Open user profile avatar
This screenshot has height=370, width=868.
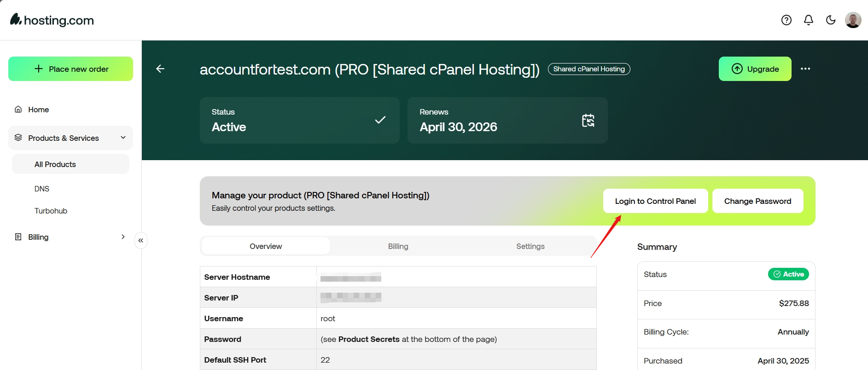853,20
